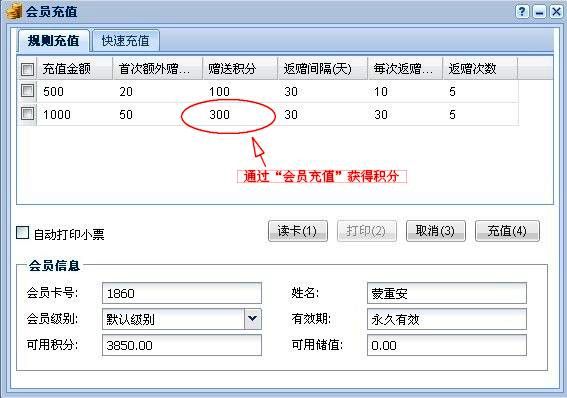567x398 pixels.
Task: Close the 会员充值 window
Action: [556, 12]
